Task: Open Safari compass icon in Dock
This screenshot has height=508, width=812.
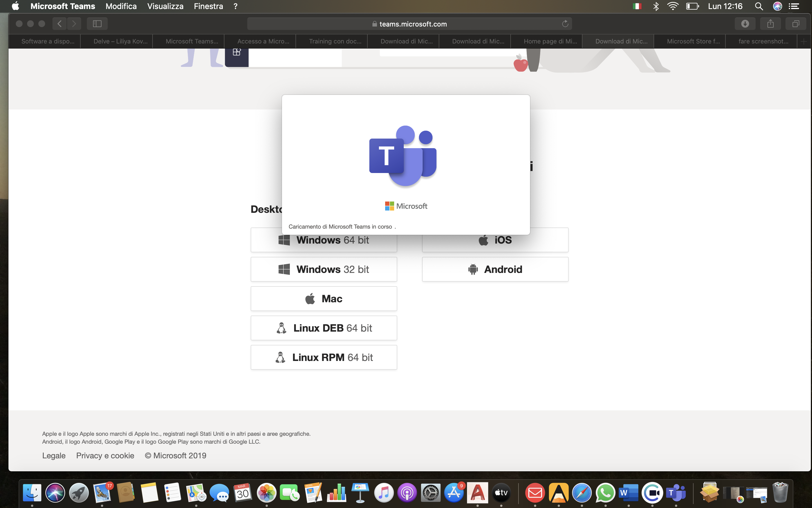Action: (x=582, y=493)
